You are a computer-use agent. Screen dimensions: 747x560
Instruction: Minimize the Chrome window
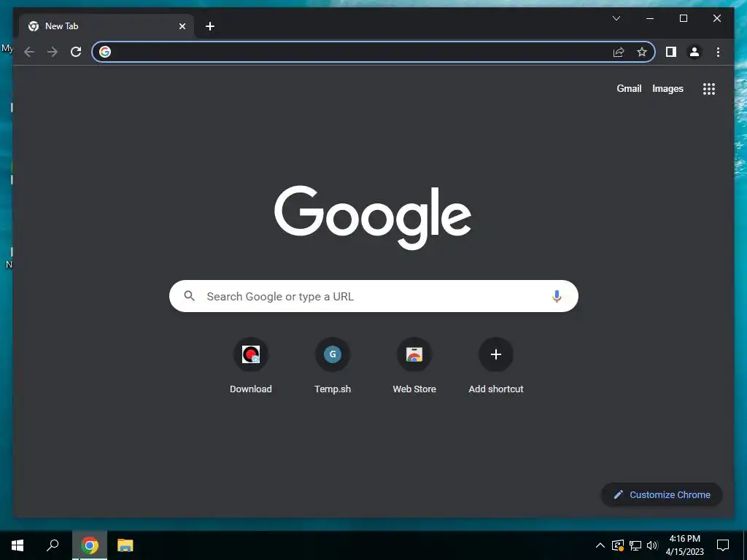(650, 18)
